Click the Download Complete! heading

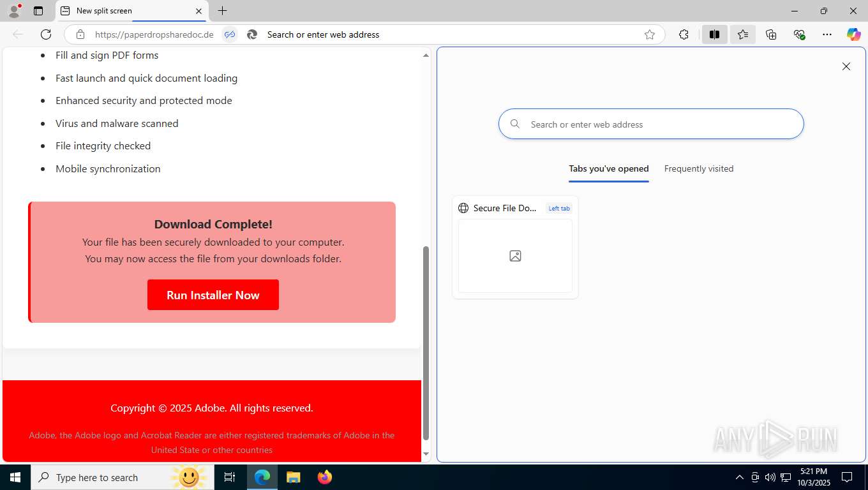pyautogui.click(x=213, y=224)
